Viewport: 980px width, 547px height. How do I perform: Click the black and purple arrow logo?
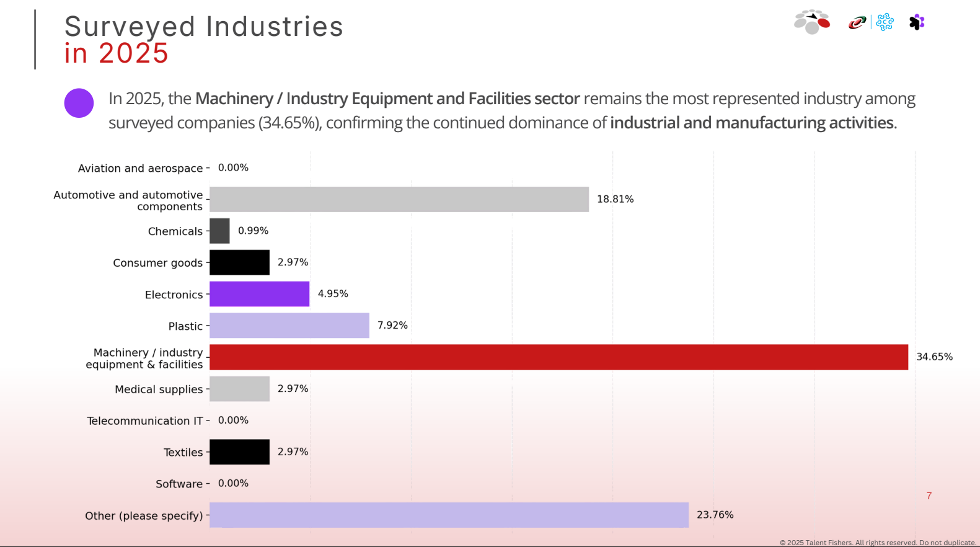tap(917, 22)
